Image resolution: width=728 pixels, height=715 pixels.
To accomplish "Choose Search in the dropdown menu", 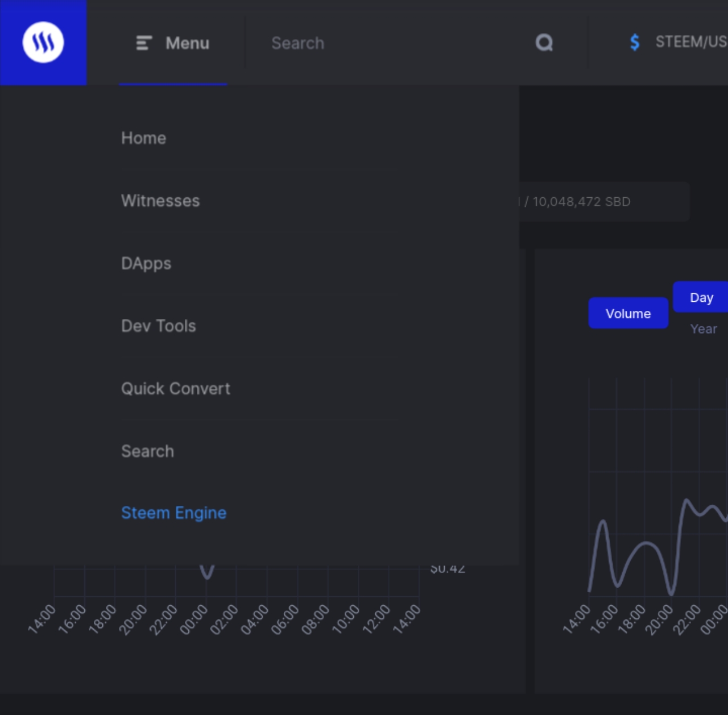I will click(148, 451).
